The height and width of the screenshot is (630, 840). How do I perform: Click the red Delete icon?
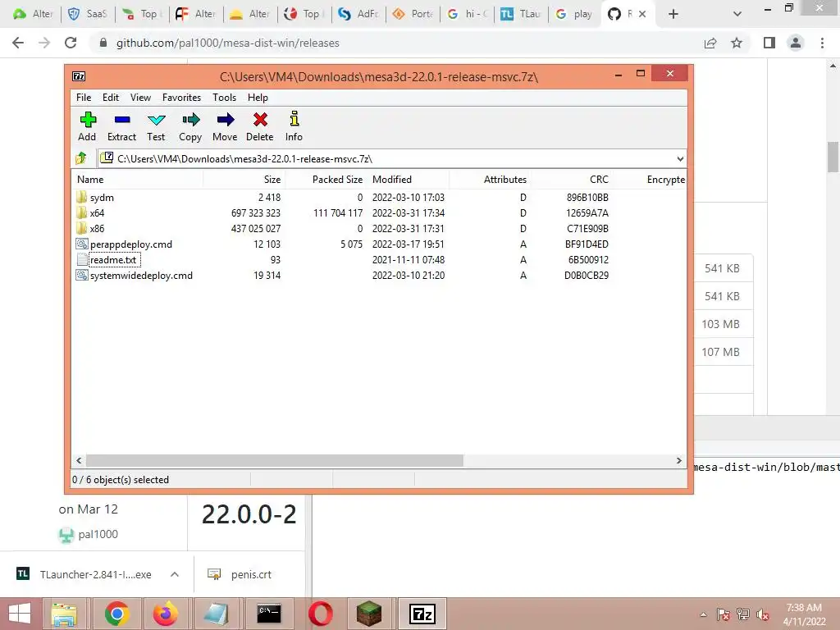(260, 120)
